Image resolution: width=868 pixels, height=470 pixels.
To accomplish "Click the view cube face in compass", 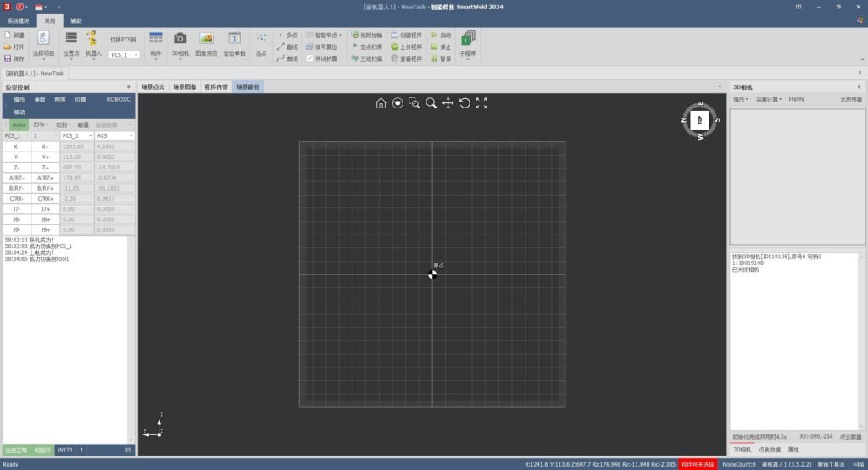I will (699, 120).
